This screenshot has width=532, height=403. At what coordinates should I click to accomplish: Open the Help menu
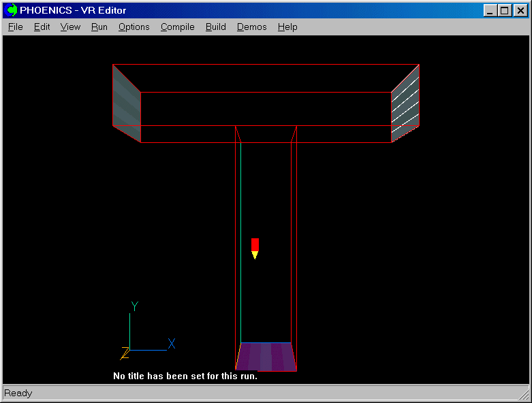pos(287,27)
